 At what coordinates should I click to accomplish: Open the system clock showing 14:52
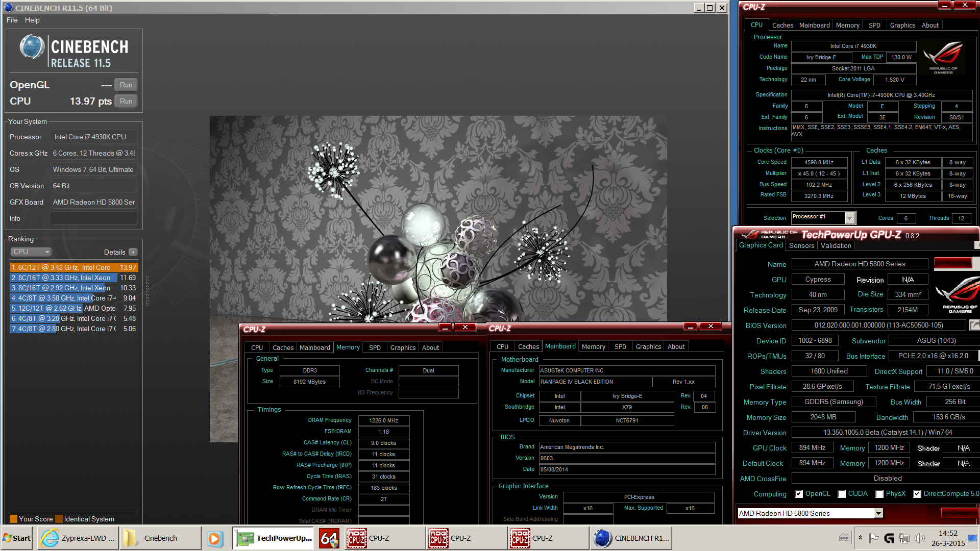pyautogui.click(x=948, y=538)
